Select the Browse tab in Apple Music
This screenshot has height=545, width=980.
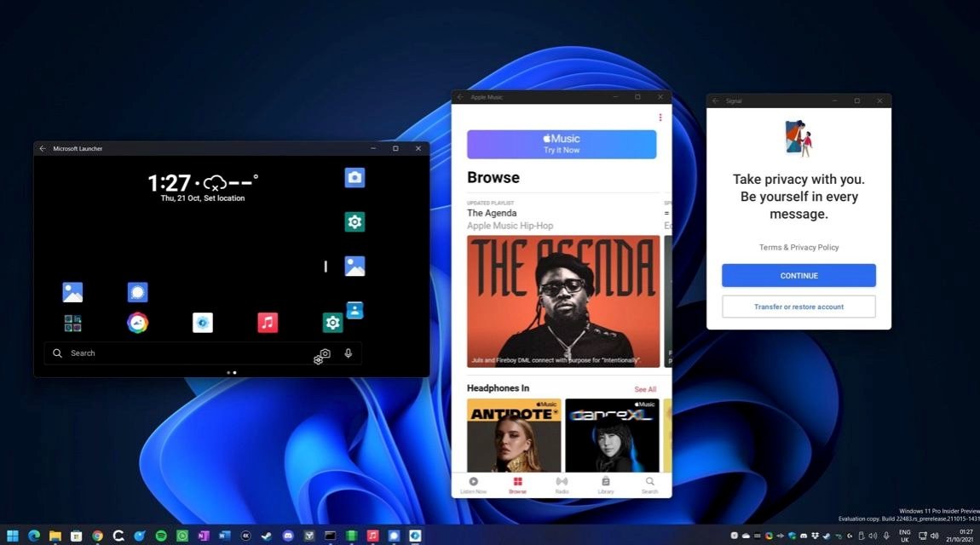517,485
